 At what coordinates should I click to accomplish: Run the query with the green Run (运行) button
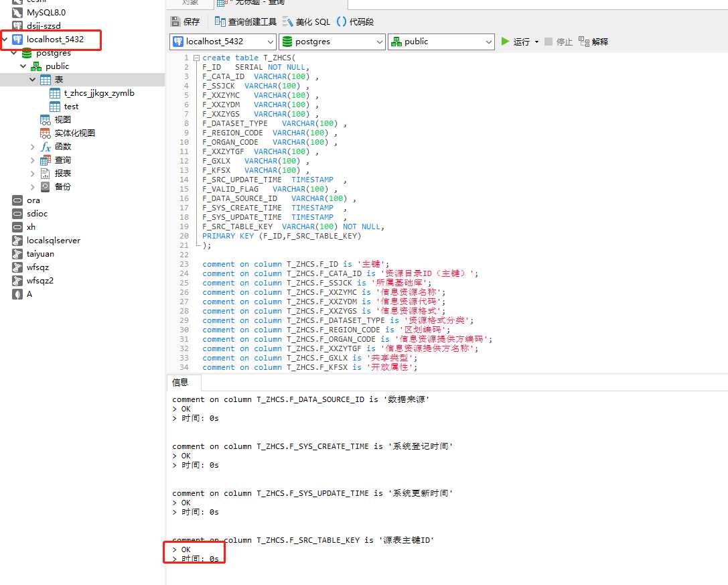pyautogui.click(x=505, y=42)
